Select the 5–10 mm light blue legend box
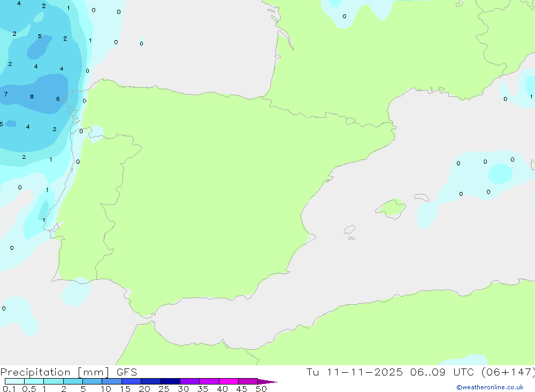Image resolution: width=535 pixels, height=392 pixels. click(x=93, y=381)
